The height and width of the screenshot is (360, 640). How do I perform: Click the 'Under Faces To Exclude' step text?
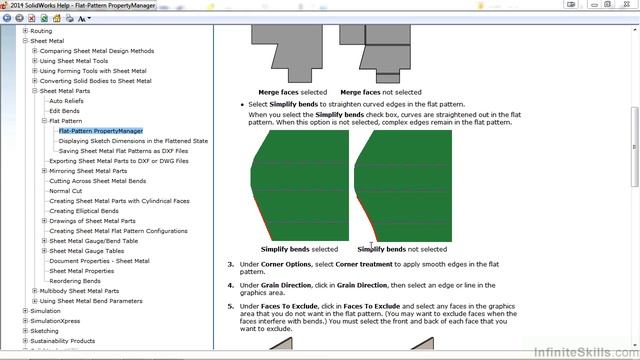pyautogui.click(x=378, y=317)
